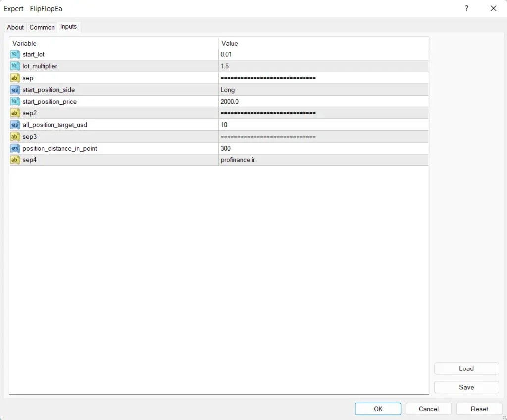Save the current input settings

(466, 387)
